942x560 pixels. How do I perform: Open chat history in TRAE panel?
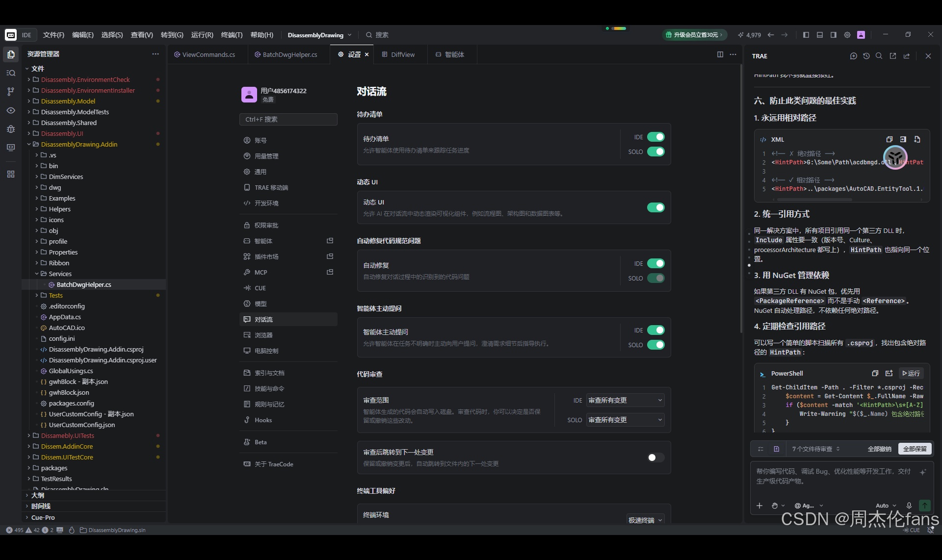coord(866,56)
